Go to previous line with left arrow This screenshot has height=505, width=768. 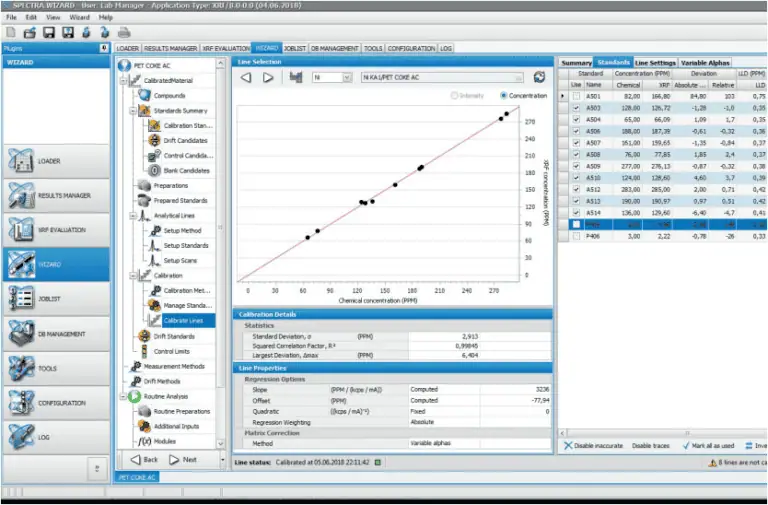click(246, 77)
